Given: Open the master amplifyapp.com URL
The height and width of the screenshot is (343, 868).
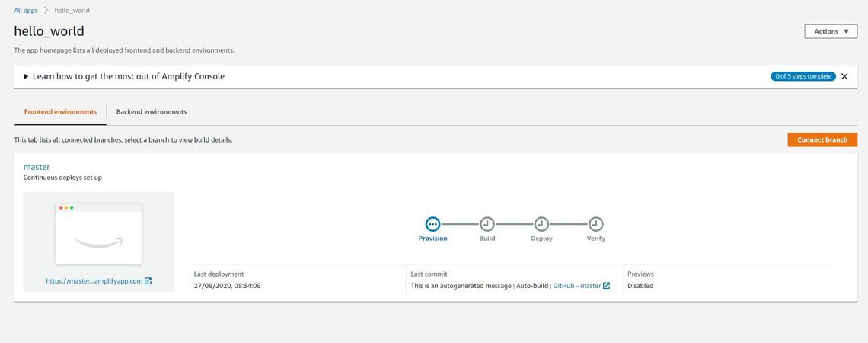Looking at the screenshot, I should click(x=94, y=281).
